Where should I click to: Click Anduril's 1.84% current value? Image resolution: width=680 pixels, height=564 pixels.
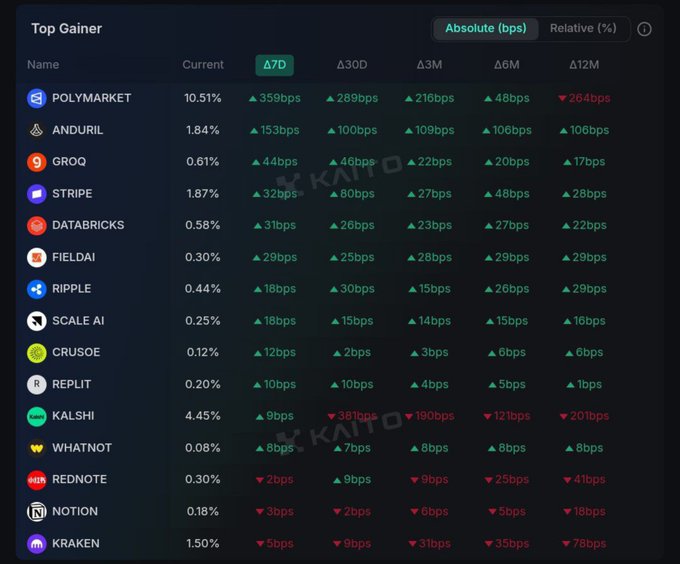203,130
